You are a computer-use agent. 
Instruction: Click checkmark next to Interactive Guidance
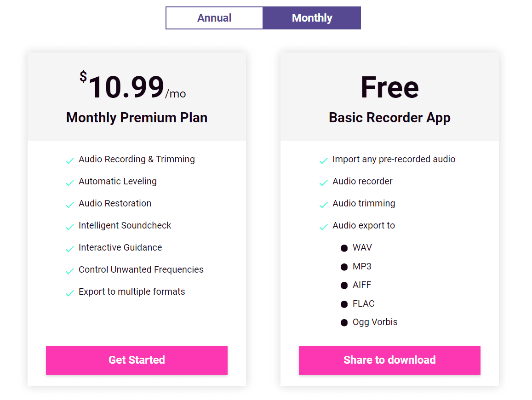tap(70, 249)
